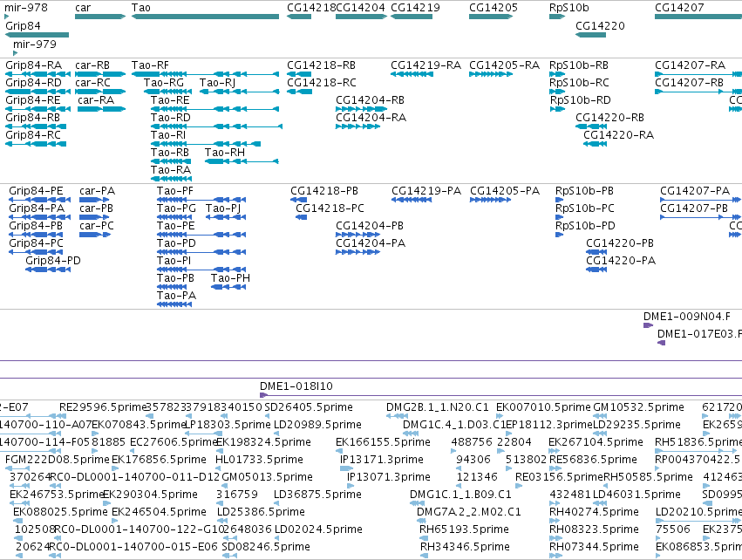The image size is (742, 560).
Task: Select protein Tao-PJ
Action: [226, 217]
